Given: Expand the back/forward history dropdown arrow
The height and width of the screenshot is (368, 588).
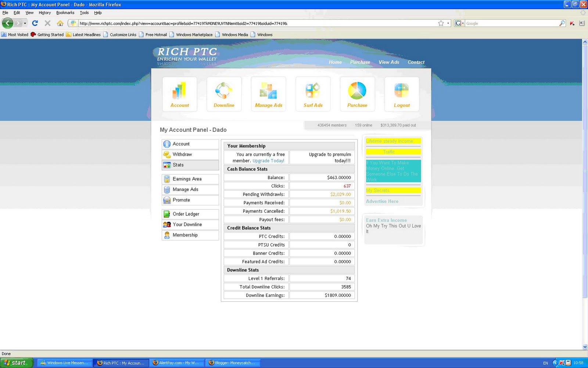Looking at the screenshot, I should point(25,23).
